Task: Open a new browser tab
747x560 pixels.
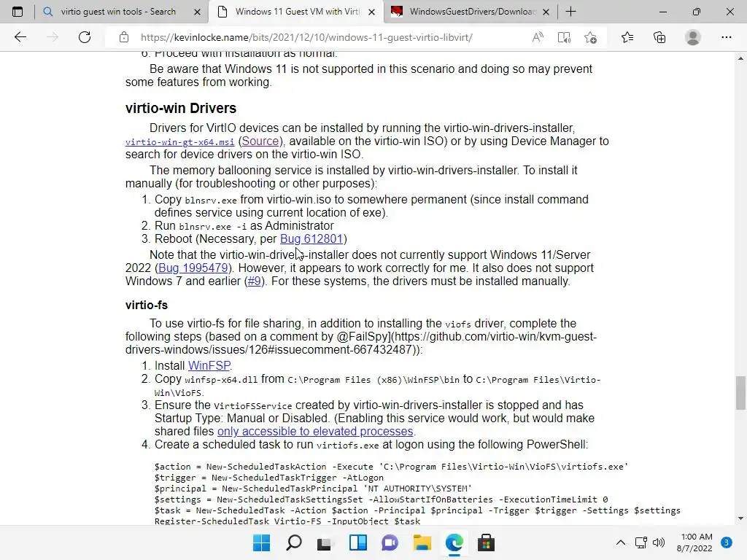Action: [570, 12]
